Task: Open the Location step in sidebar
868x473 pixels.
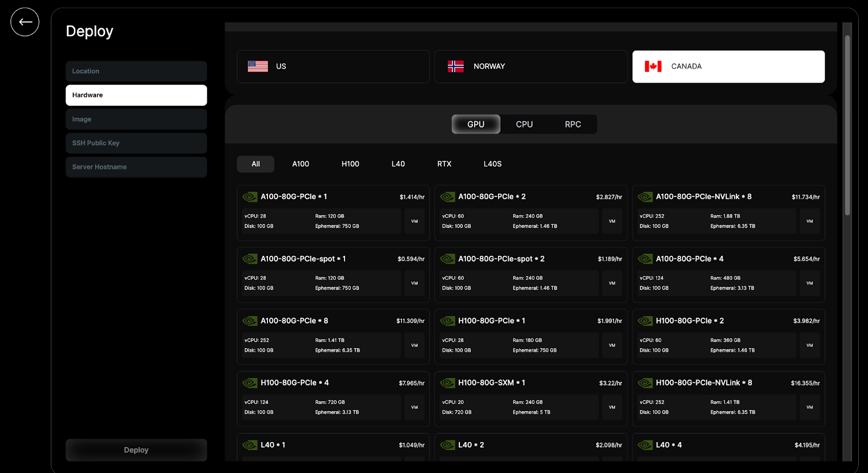Action: (136, 71)
